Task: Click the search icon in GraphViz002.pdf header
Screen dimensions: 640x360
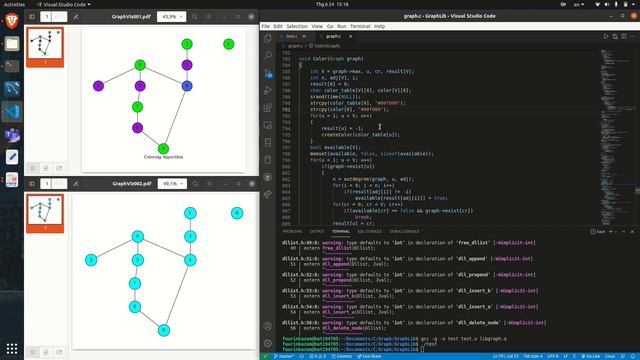Action: (x=195, y=184)
